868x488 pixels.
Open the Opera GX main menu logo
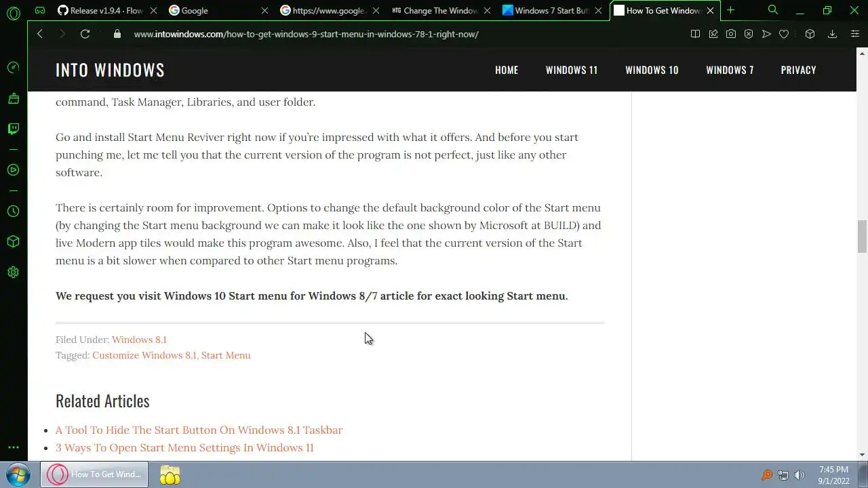(x=13, y=12)
